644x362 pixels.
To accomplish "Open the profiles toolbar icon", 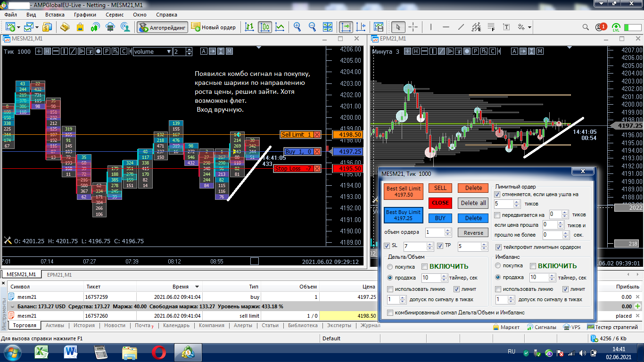I will coord(29,27).
